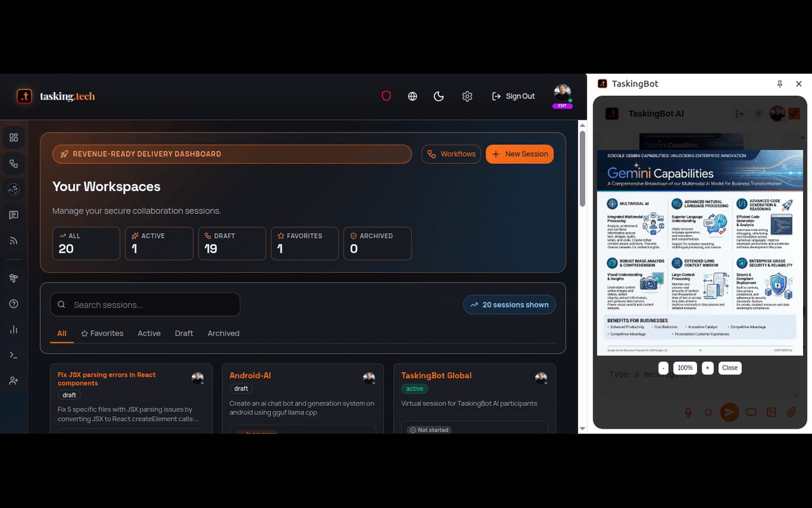Toggle dark mode with the moon icon
Screen dimensions: 812x508
click(438, 96)
